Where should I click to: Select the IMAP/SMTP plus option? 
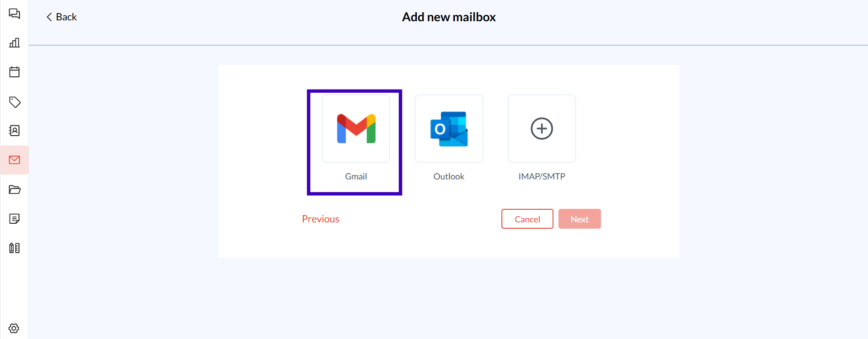click(542, 129)
